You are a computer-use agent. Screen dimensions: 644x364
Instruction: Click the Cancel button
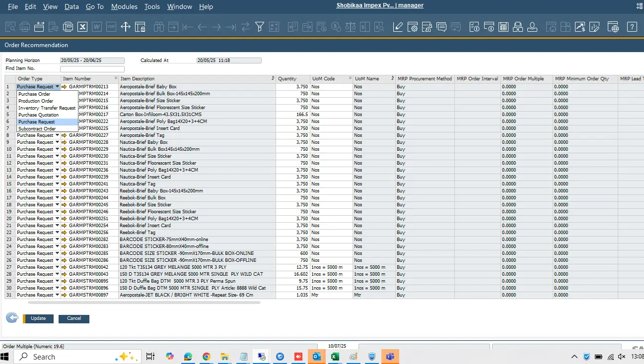pyautogui.click(x=74, y=318)
